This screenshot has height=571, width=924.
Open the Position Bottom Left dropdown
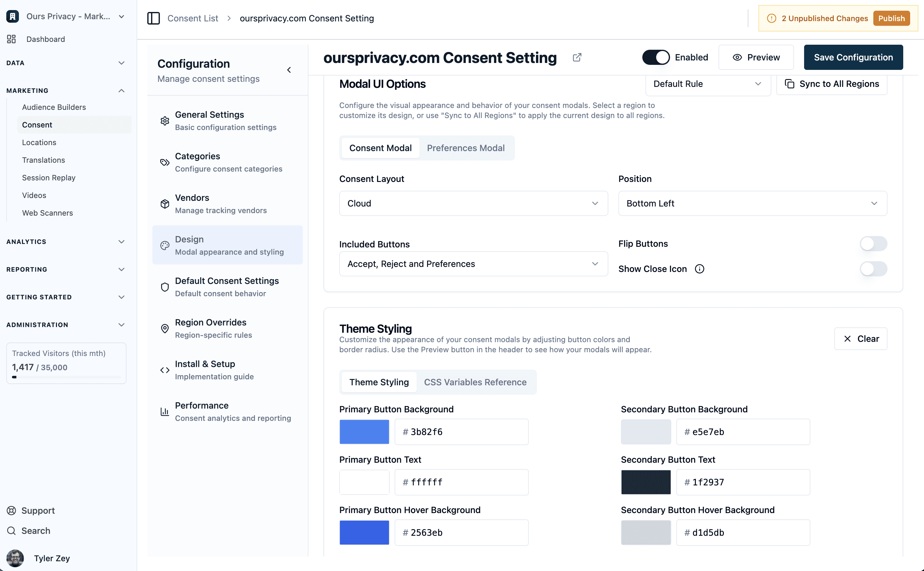pos(752,204)
